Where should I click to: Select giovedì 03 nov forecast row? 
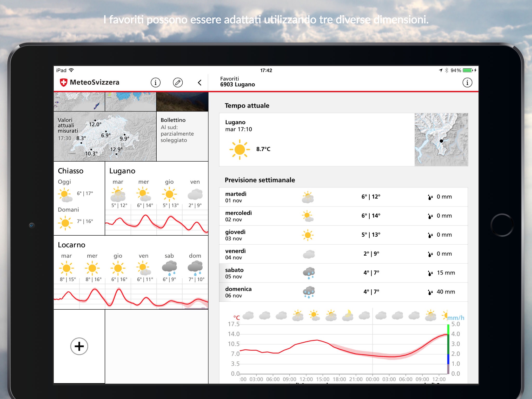click(343, 235)
